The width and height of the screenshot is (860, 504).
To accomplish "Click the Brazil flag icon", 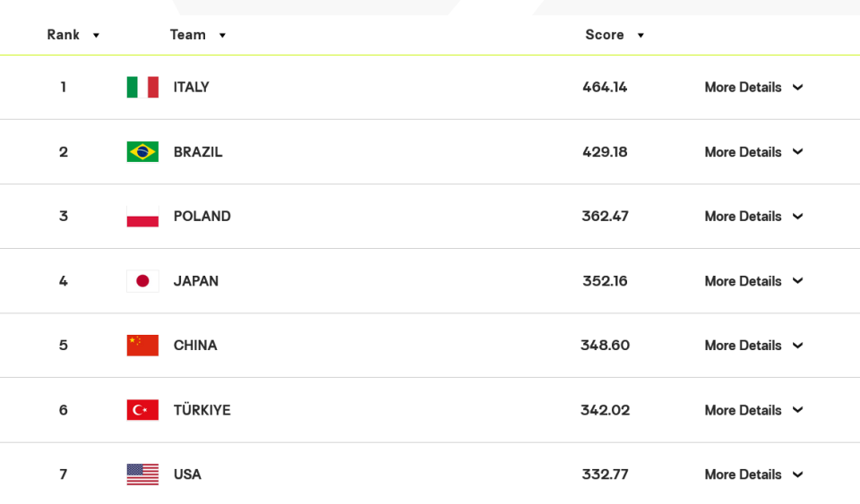I will pos(142,152).
